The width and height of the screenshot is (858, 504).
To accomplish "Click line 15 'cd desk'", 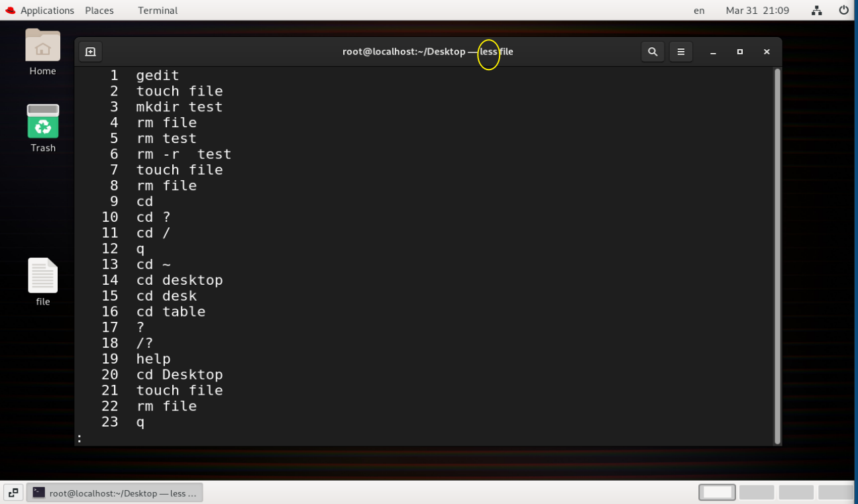I will click(x=166, y=296).
